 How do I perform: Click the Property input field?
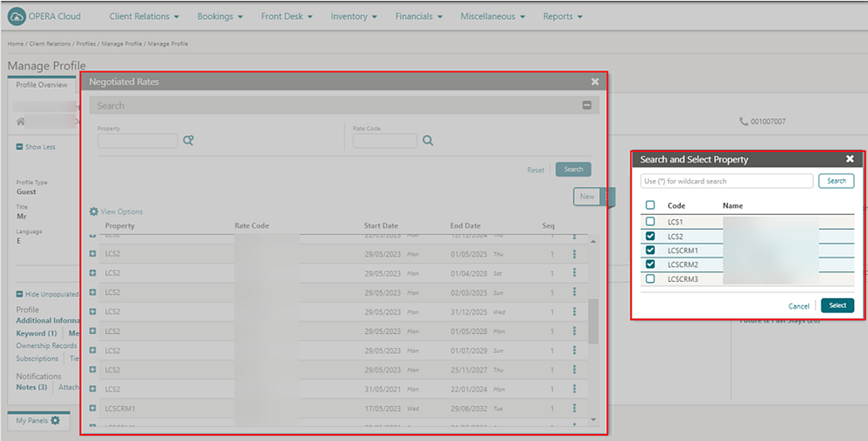coord(137,141)
